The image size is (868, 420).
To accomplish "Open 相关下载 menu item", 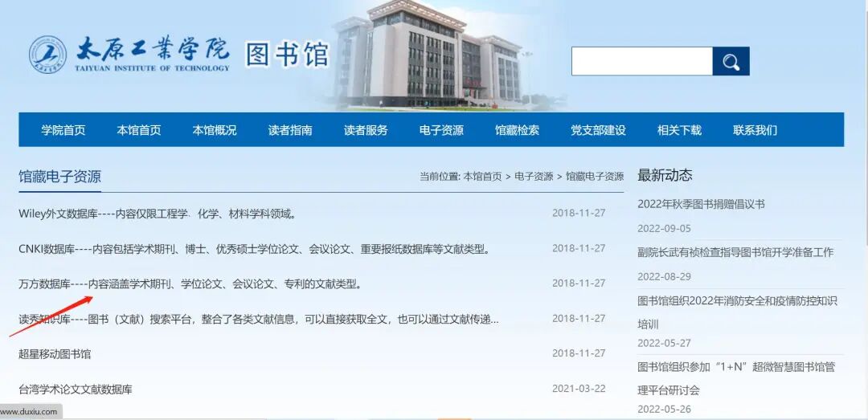I will (x=679, y=130).
